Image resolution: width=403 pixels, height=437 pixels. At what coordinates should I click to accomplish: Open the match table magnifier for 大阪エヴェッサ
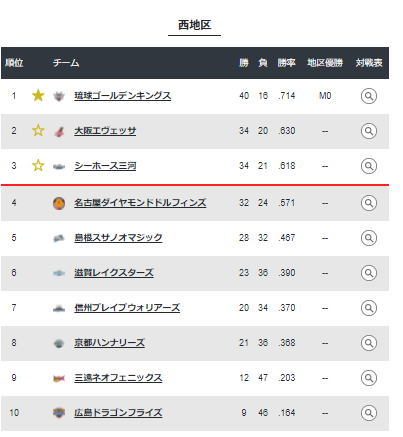coord(369,131)
